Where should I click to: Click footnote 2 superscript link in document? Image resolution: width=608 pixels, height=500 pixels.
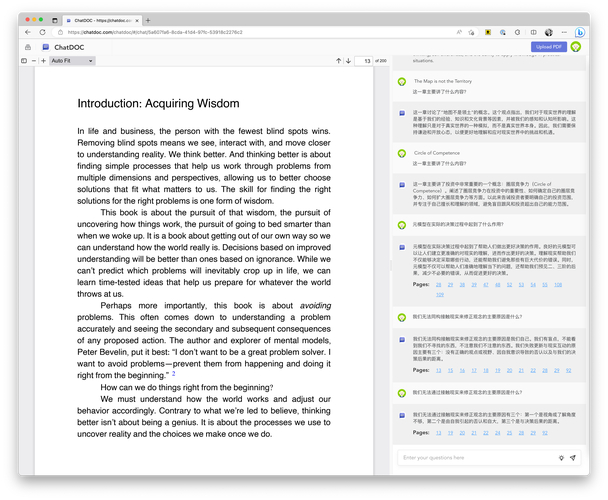click(172, 374)
